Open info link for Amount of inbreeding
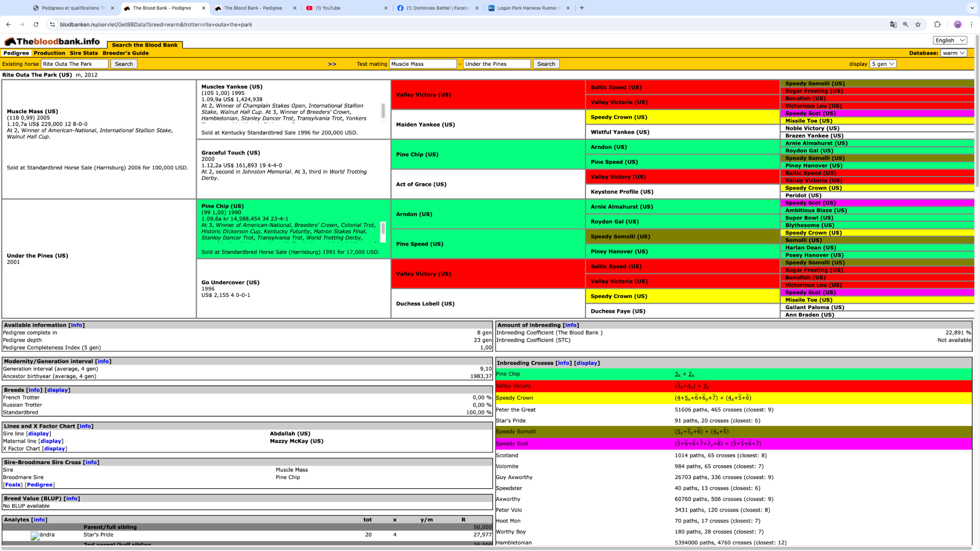This screenshot has height=551, width=980. [x=571, y=325]
